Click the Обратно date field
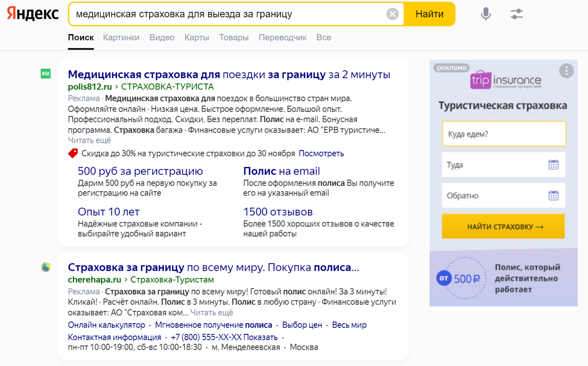 click(504, 195)
